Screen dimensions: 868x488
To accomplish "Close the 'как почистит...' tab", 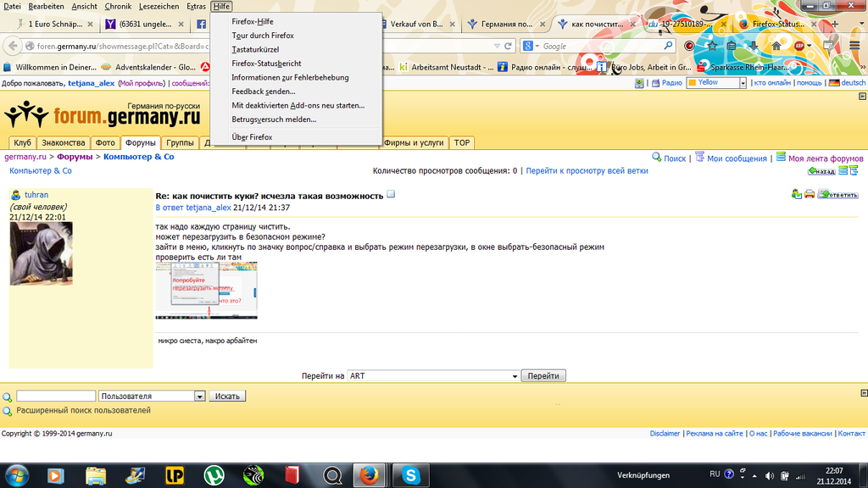I will tap(632, 24).
